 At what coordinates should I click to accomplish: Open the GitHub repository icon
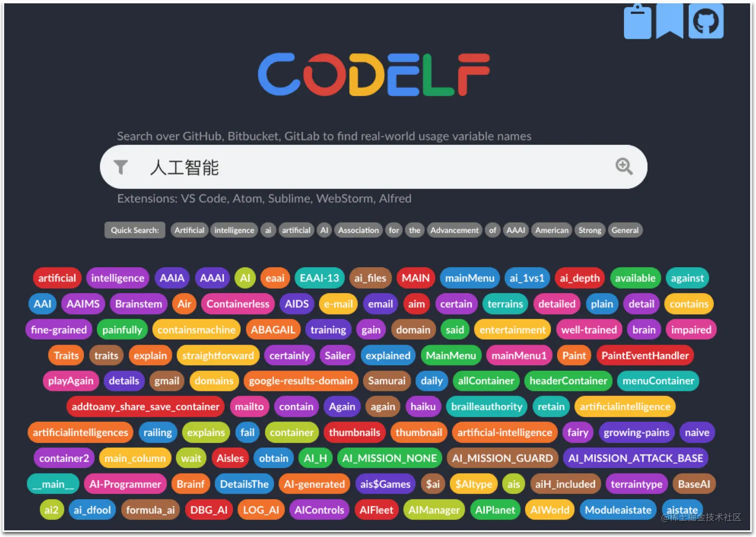(x=706, y=21)
